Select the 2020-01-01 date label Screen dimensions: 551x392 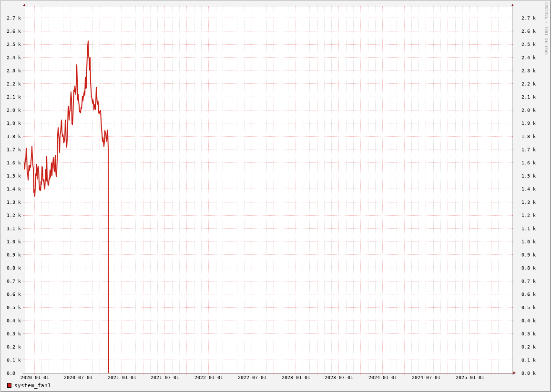pyautogui.click(x=35, y=378)
